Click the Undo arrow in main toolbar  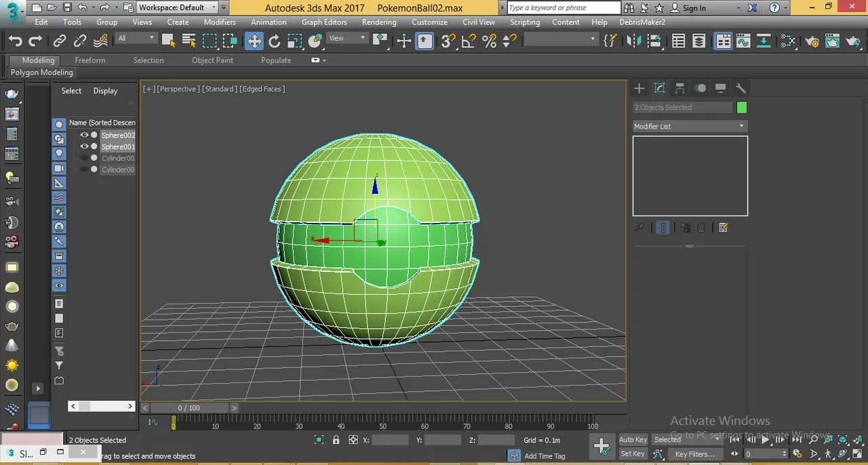[15, 41]
